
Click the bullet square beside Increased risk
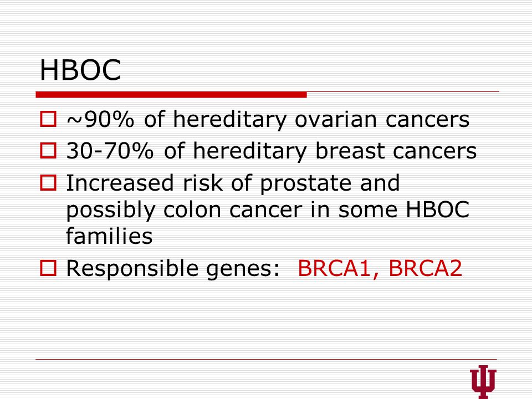pyautogui.click(x=48, y=182)
